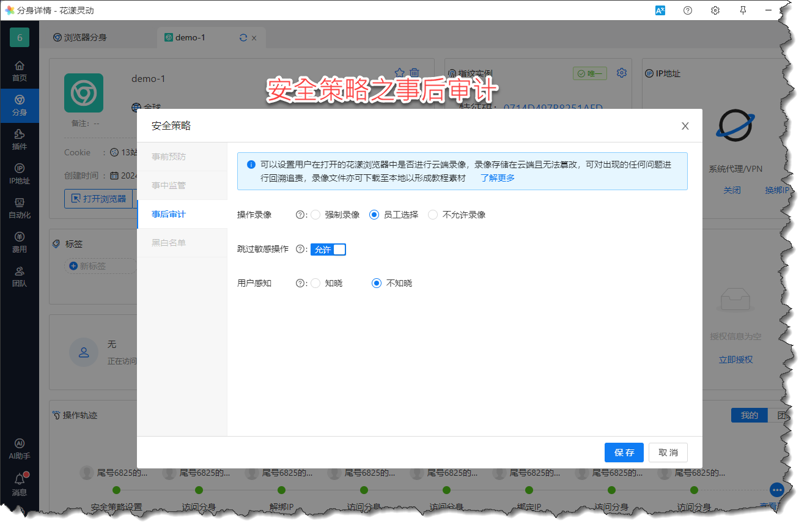Select the 强制录像 radio option
The image size is (807, 532).
pyautogui.click(x=315, y=215)
